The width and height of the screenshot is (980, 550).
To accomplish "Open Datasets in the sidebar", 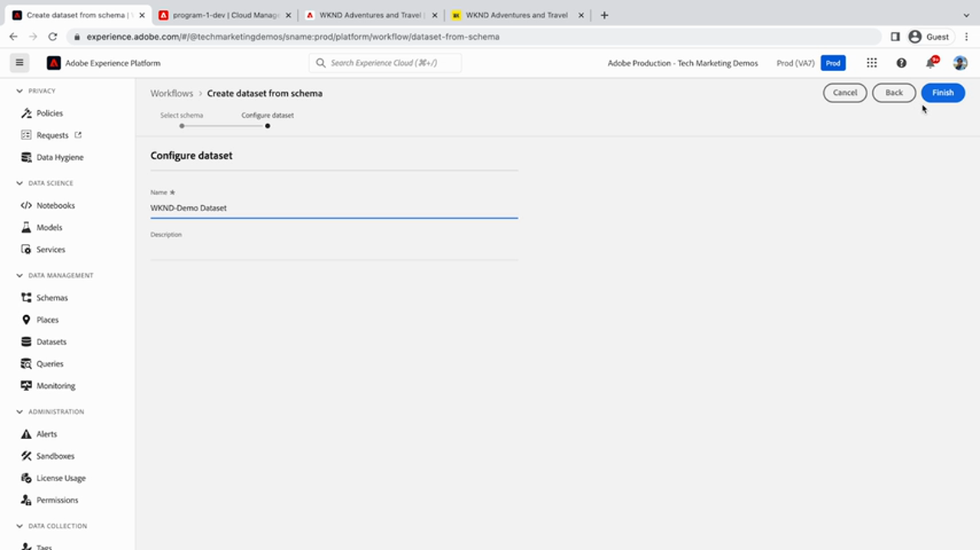I will tap(51, 342).
